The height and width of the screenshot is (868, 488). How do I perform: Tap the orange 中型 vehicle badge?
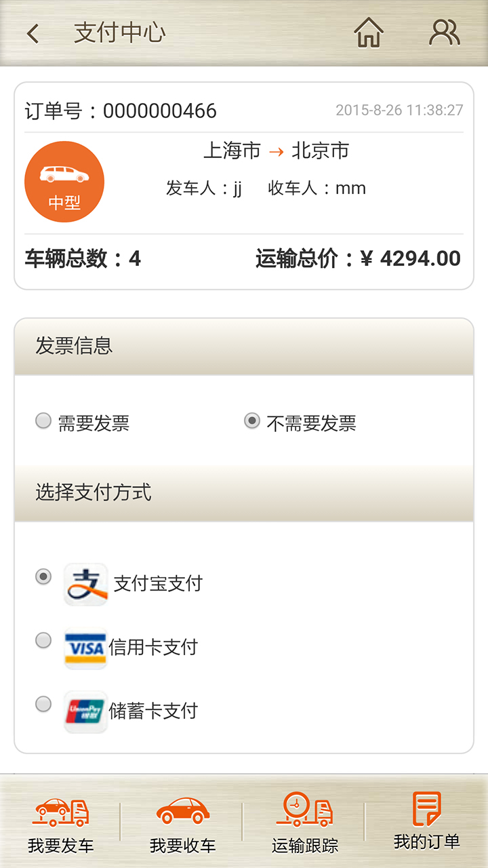(x=64, y=182)
